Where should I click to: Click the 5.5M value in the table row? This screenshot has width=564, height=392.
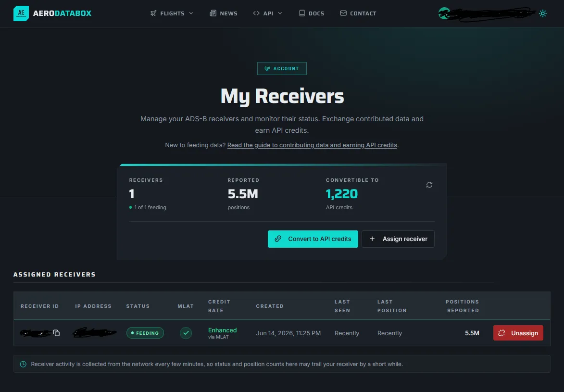(x=472, y=333)
